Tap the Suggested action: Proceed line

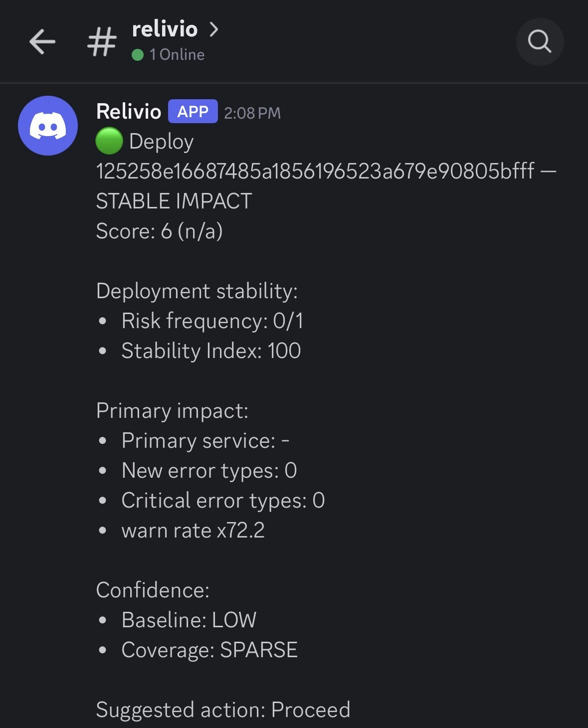click(x=223, y=710)
